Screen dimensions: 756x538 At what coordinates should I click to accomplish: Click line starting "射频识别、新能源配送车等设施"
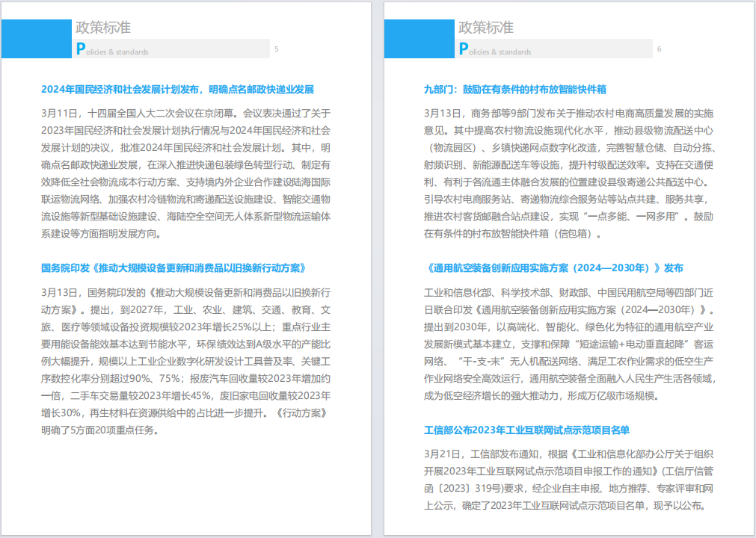tap(568, 165)
